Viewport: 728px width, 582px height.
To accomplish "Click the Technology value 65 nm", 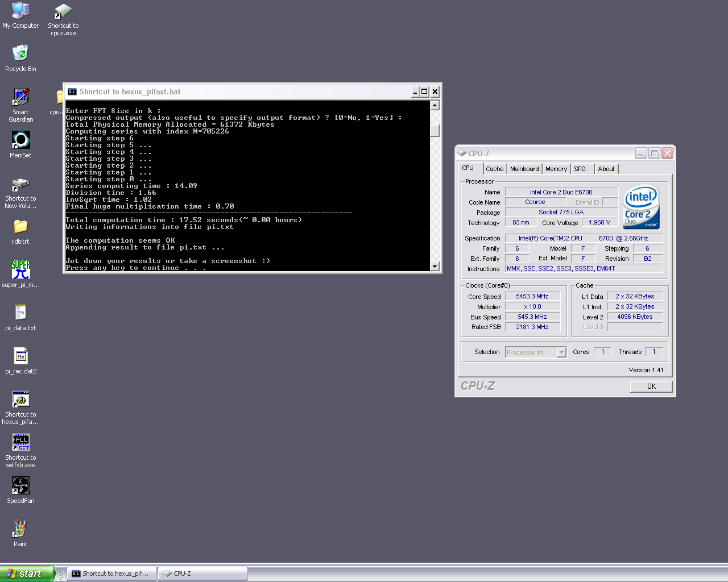I will 521,222.
